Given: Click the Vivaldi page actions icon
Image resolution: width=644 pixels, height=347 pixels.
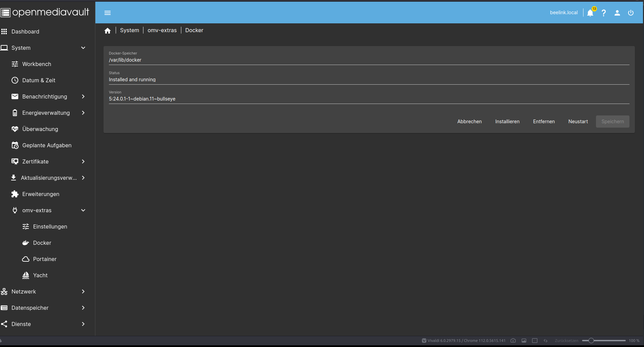Looking at the screenshot, I should 546,341.
